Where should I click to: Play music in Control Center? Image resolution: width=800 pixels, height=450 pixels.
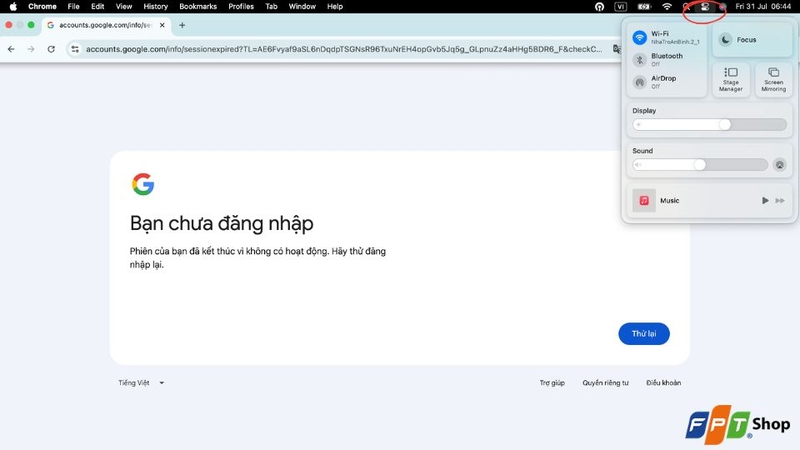tap(765, 201)
